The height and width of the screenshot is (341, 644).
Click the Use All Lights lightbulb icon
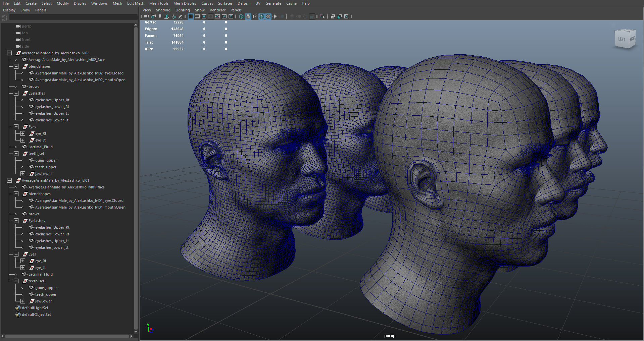click(x=275, y=16)
